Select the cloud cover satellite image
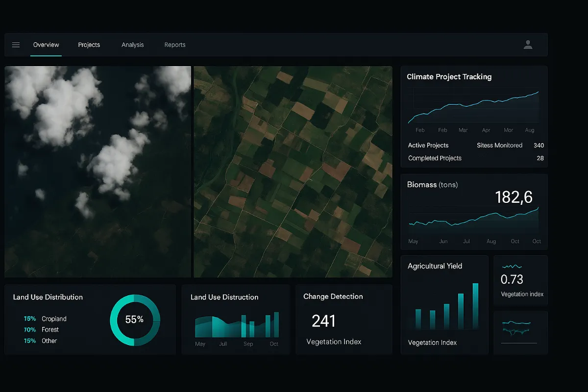588x392 pixels. tap(98, 171)
